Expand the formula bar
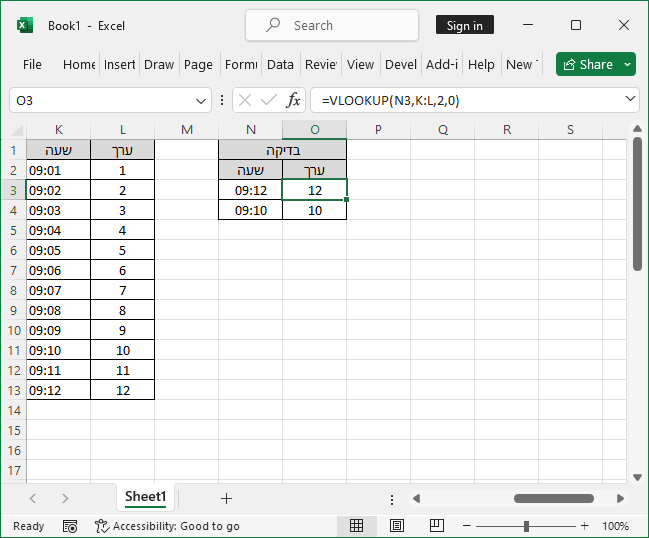Image resolution: width=649 pixels, height=538 pixels. (x=629, y=100)
